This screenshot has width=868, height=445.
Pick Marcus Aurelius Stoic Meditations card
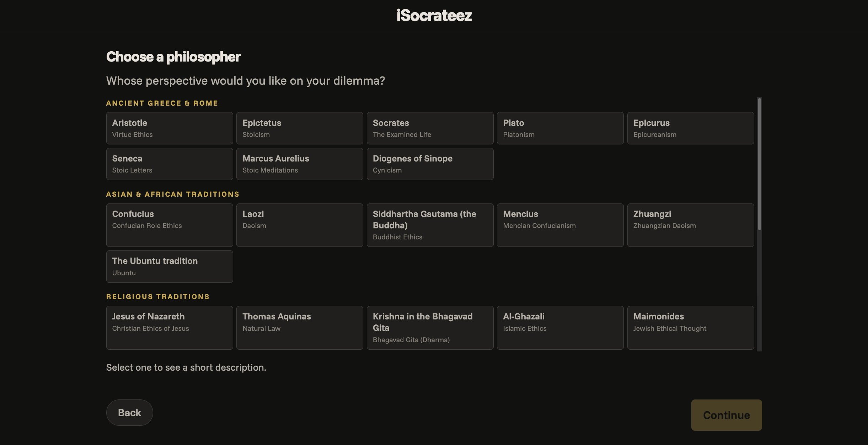pyautogui.click(x=300, y=164)
